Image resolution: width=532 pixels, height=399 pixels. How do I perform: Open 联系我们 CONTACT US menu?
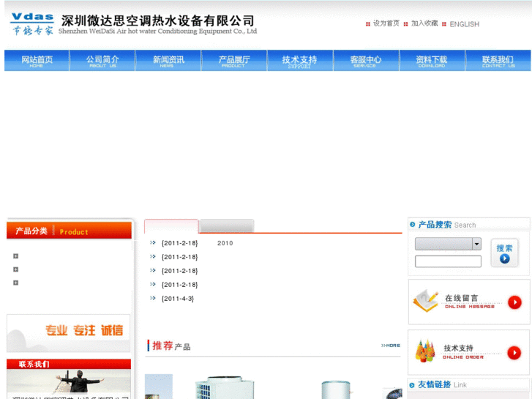point(498,61)
